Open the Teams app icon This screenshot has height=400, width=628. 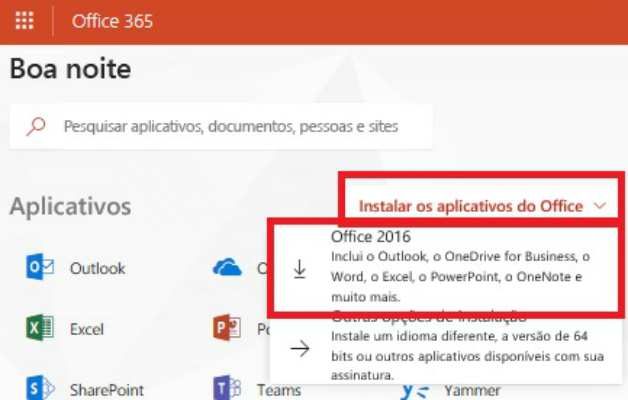(227, 388)
